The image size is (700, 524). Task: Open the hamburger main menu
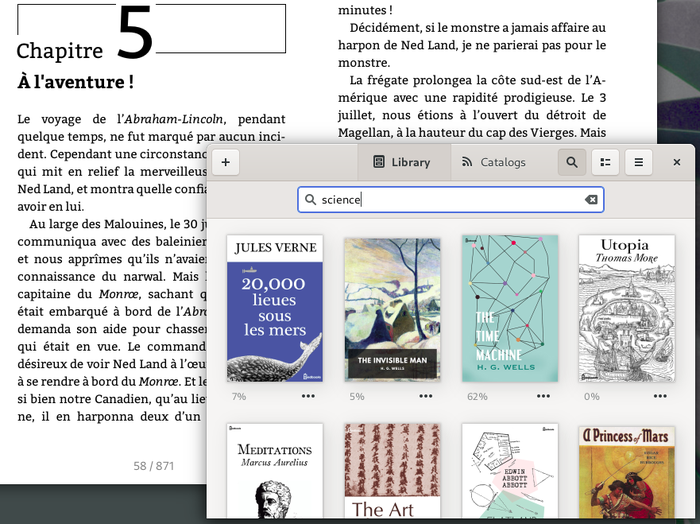click(x=639, y=162)
